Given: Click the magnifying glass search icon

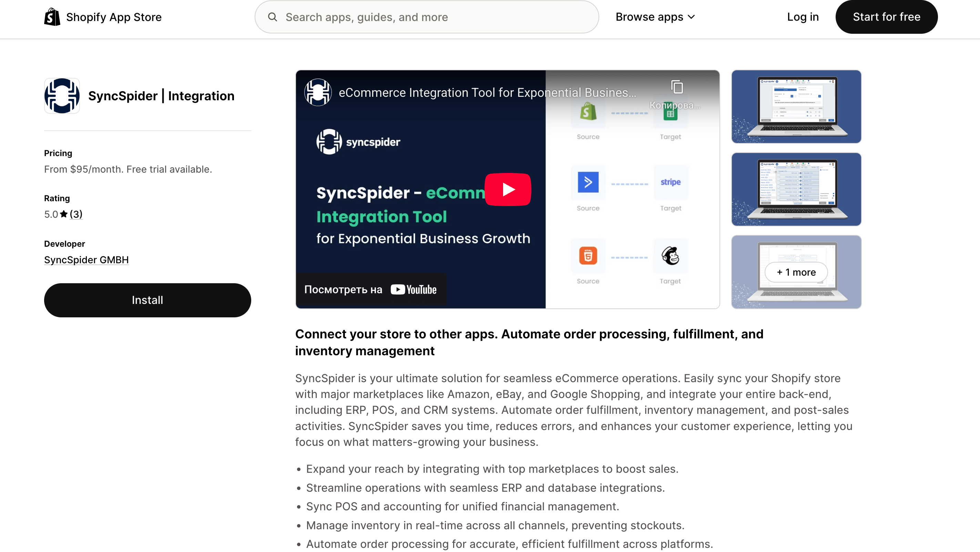Looking at the screenshot, I should 273,17.
